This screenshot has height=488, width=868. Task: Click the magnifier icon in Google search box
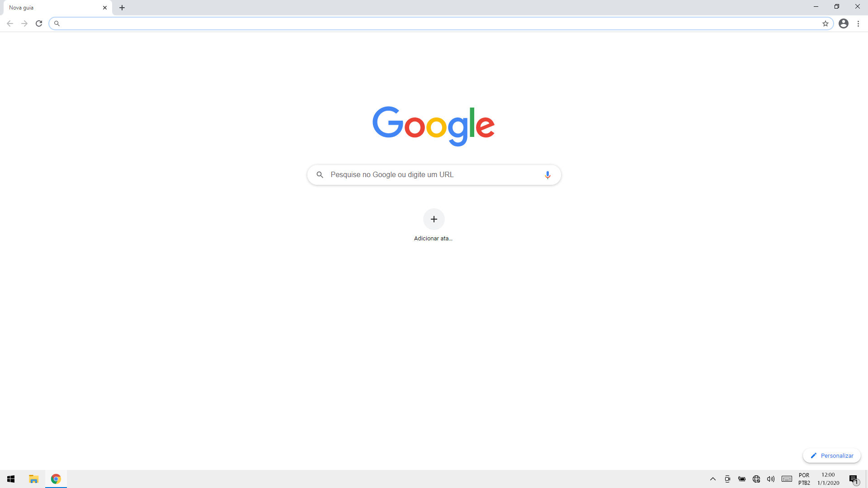[x=320, y=175]
